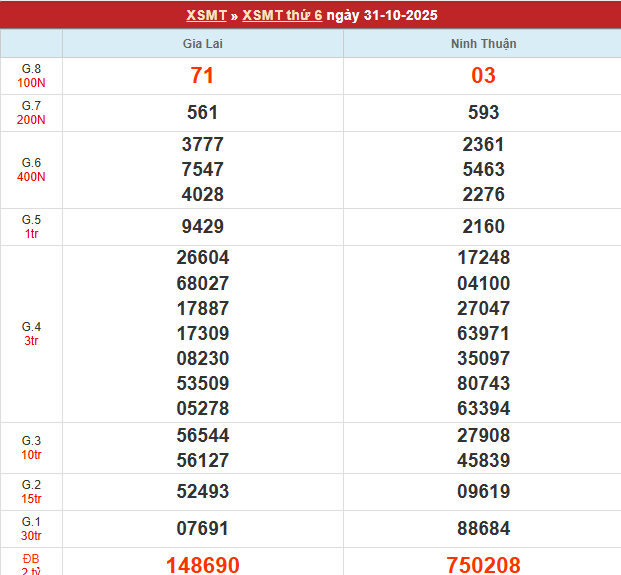621x575 pixels.
Task: Select Ninh Thuận G.7 number 593
Action: point(483,112)
